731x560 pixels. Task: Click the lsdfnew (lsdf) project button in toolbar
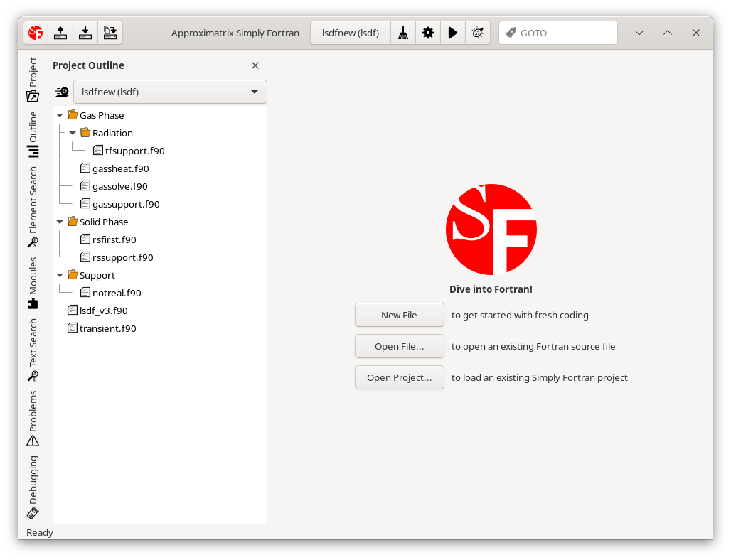pyautogui.click(x=351, y=33)
